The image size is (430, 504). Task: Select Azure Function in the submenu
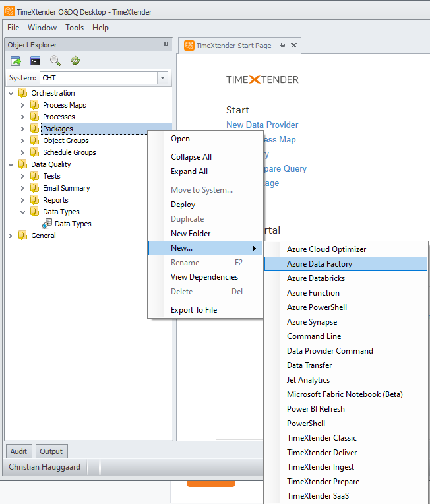tap(346, 293)
